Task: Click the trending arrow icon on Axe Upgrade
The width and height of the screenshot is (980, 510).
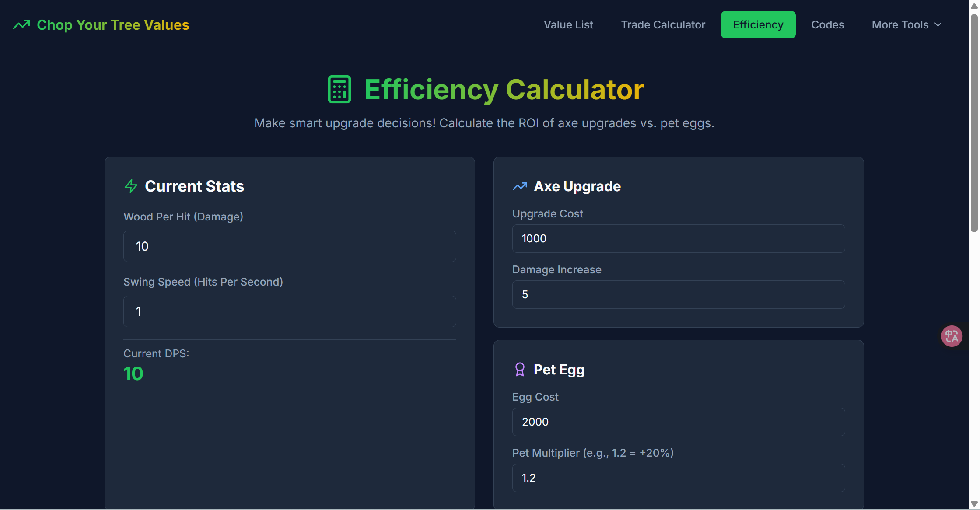Action: (520, 186)
